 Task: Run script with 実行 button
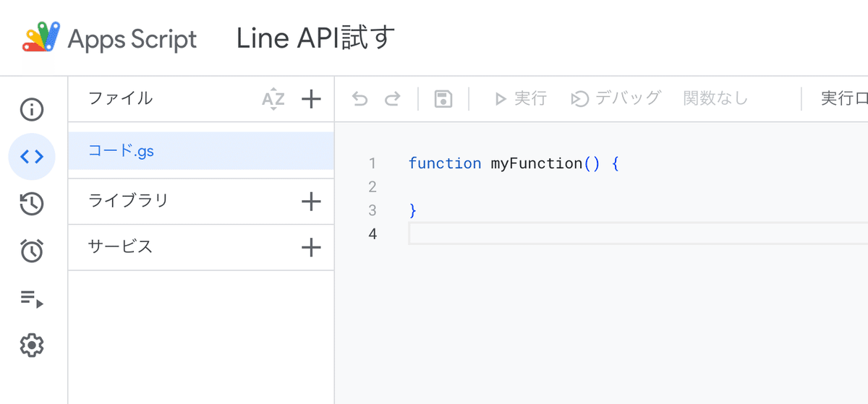[x=520, y=98]
